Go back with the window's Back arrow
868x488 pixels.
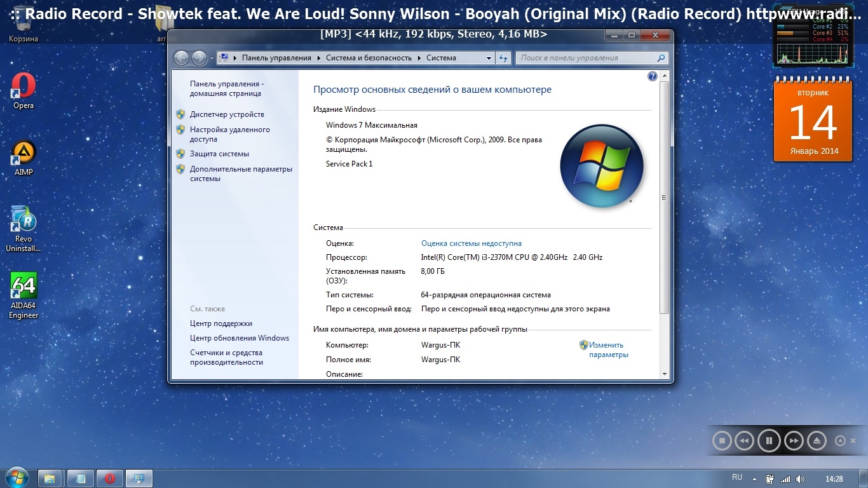pyautogui.click(x=182, y=58)
